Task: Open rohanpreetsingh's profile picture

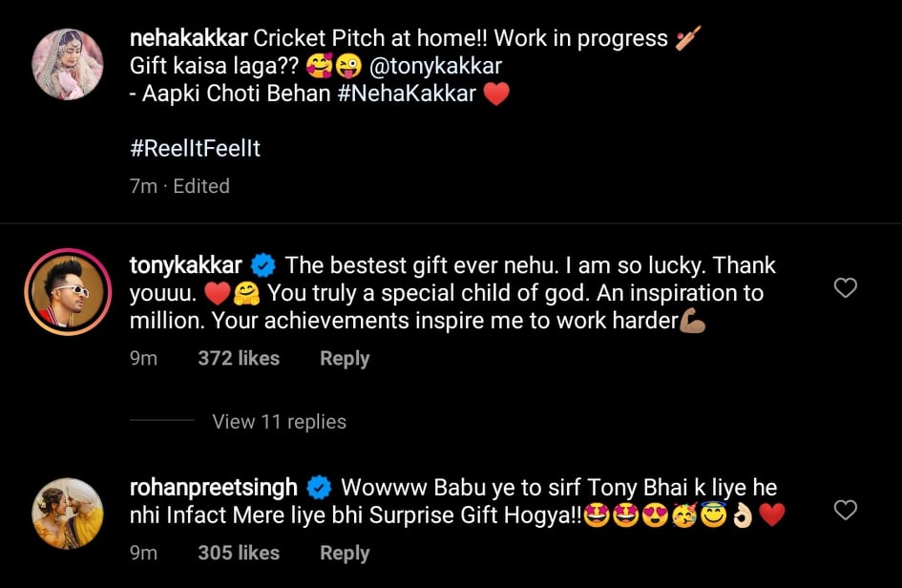Action: click(x=68, y=514)
